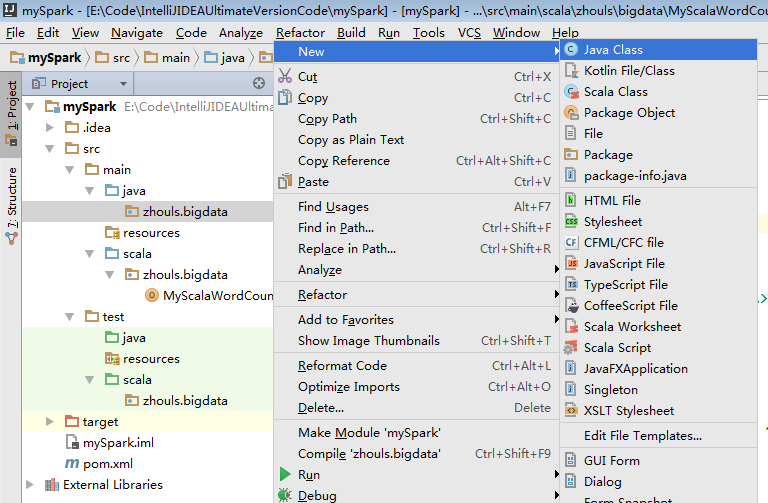Click the Scala Worksheet icon
The height and width of the screenshot is (503, 768).
click(571, 327)
